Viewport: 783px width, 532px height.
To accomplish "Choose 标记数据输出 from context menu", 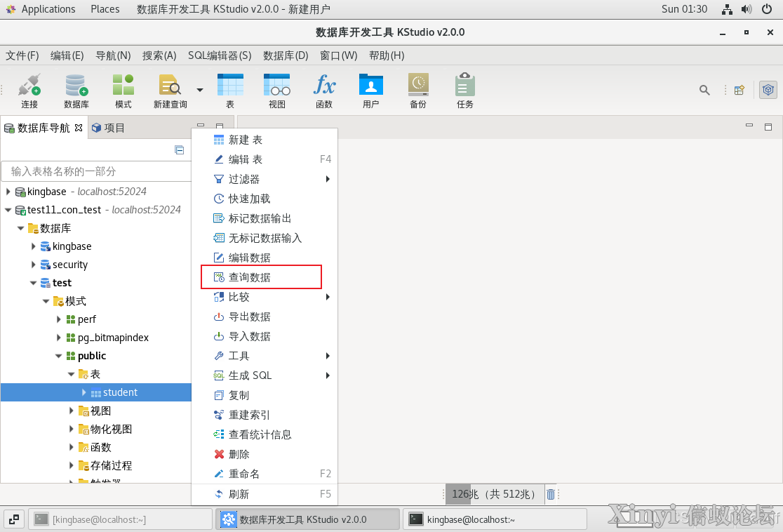I will (x=265, y=218).
